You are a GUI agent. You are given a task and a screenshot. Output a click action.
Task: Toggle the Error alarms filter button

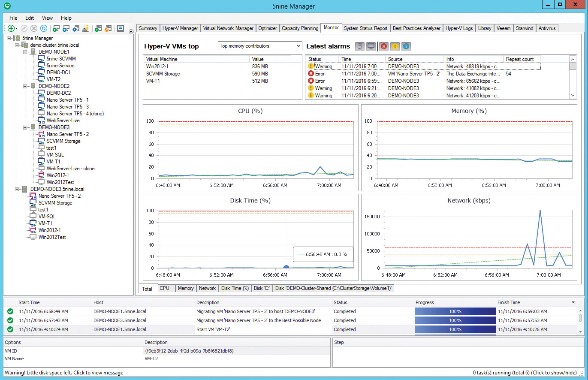383,46
